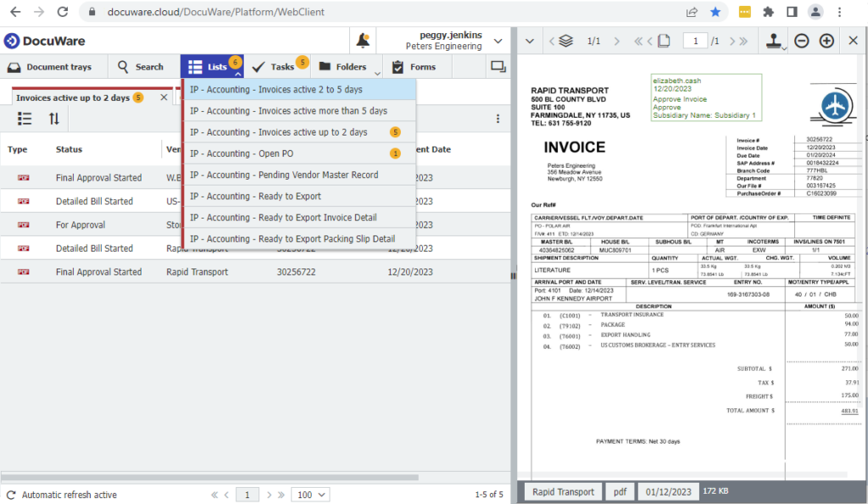Open the result list three-dot options
The height and width of the screenshot is (504, 868).
[x=498, y=119]
